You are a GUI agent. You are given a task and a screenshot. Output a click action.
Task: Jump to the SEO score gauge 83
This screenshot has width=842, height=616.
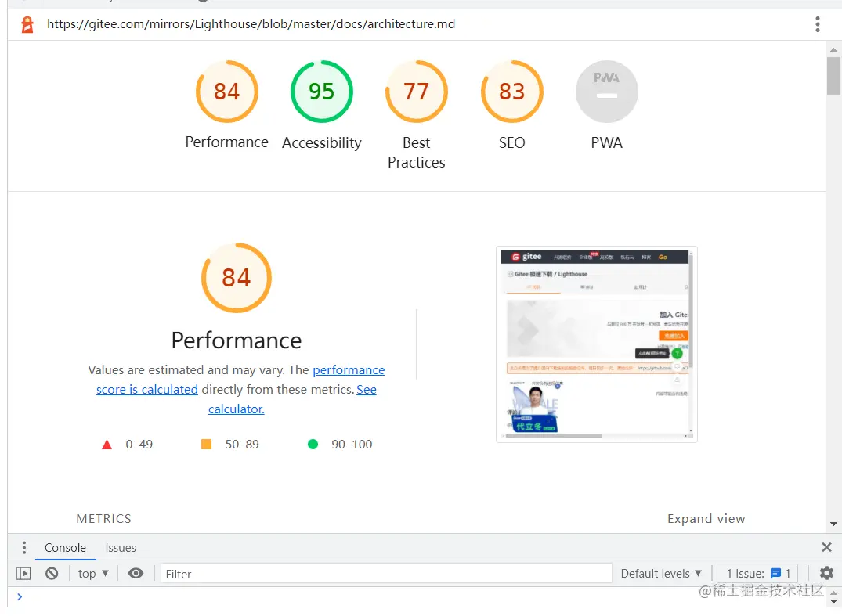pyautogui.click(x=511, y=92)
